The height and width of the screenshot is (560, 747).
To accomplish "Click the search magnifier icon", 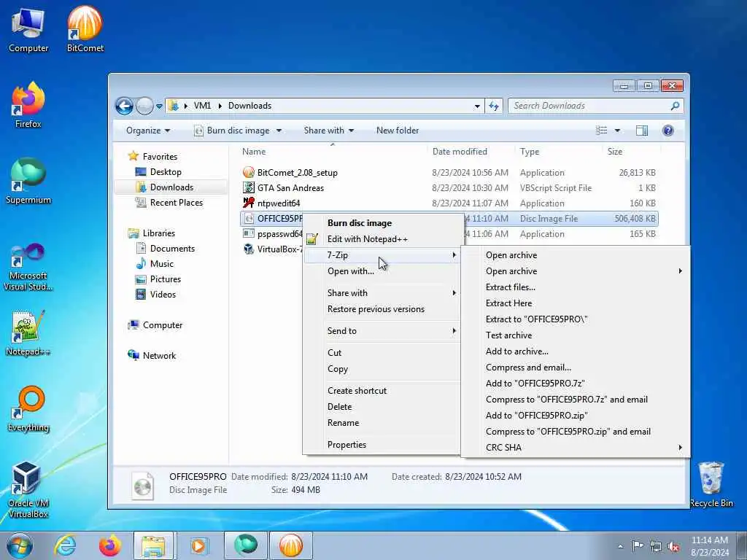I will [675, 106].
